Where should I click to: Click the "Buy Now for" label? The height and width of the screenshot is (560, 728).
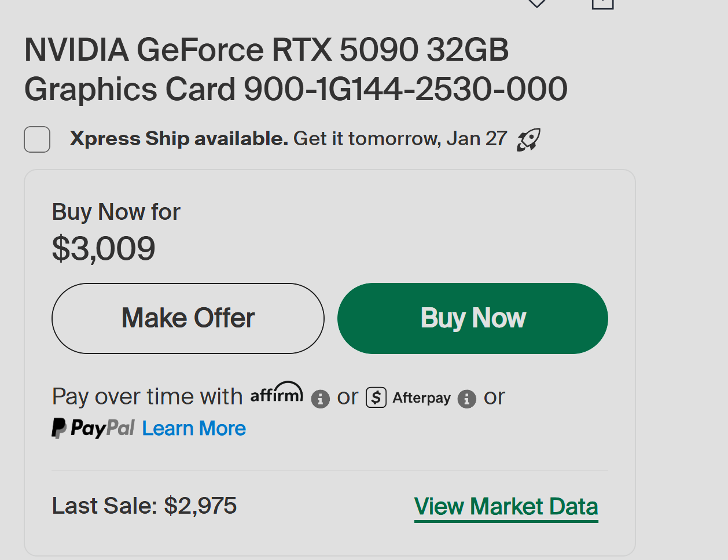(116, 212)
